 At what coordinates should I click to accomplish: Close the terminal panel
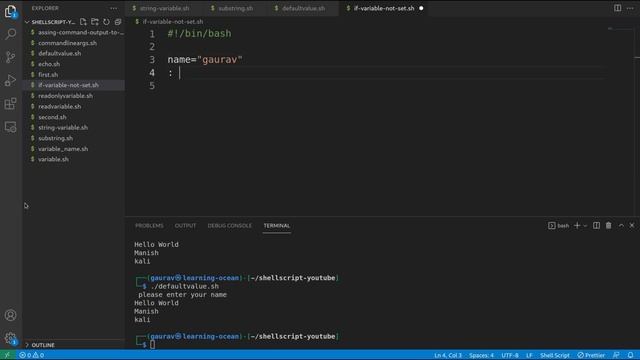632,225
